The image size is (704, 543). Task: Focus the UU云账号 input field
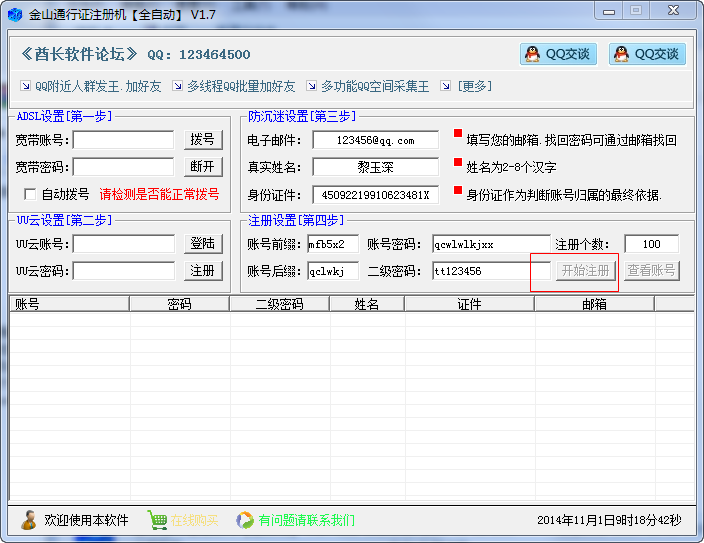tap(124, 244)
